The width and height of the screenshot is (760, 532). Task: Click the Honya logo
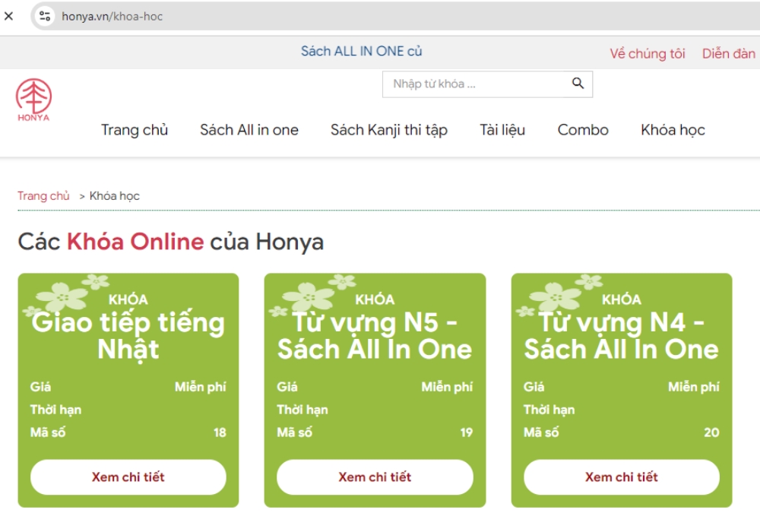point(33,100)
